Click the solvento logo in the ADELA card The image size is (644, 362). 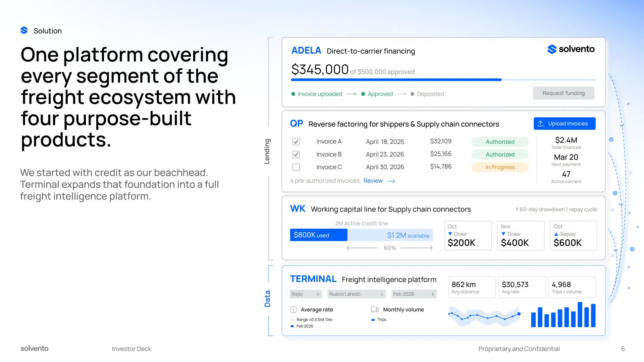point(571,49)
